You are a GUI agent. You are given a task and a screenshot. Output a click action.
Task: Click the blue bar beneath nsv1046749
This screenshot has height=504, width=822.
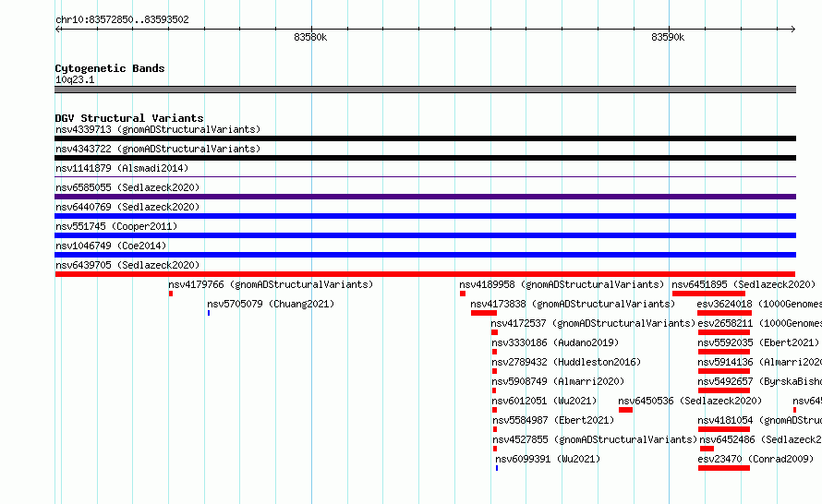425,255
